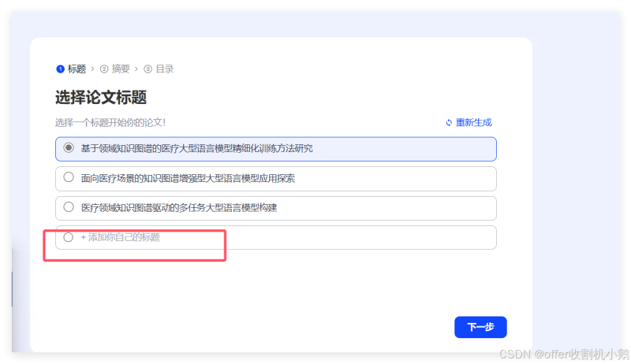Click the 重新生成 link
This screenshot has width=631, height=364.
[474, 123]
